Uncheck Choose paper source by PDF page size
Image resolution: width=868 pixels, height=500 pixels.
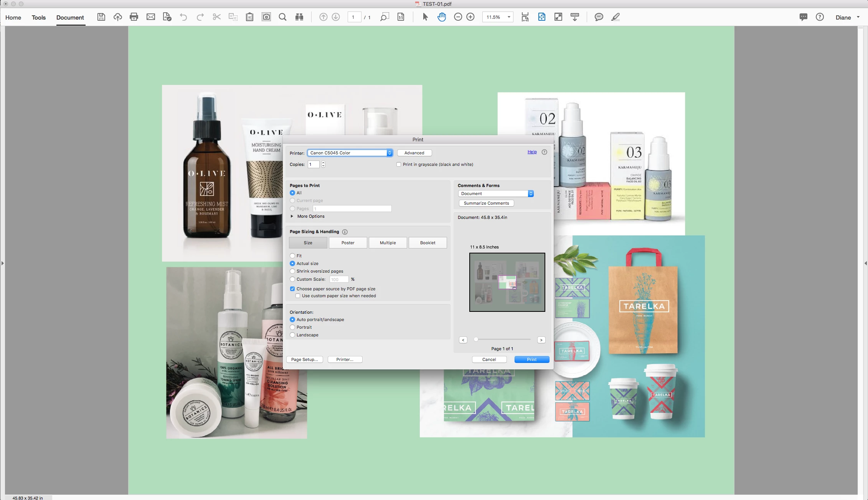[x=292, y=289]
